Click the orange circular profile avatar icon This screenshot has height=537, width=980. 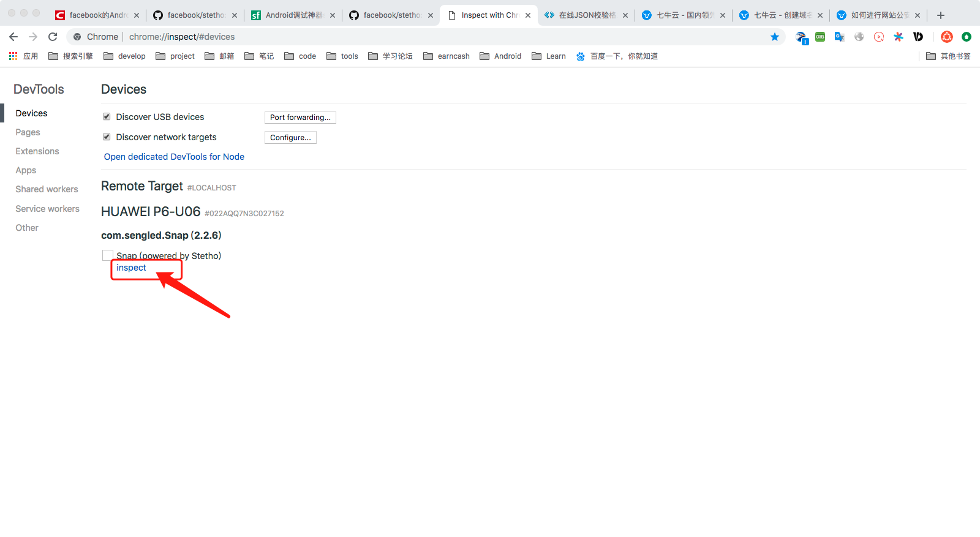tap(947, 37)
